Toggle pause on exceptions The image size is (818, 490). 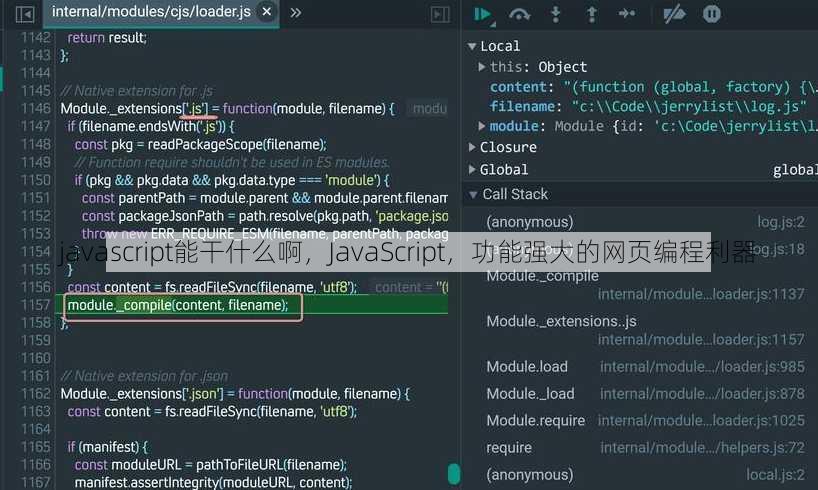pos(712,14)
